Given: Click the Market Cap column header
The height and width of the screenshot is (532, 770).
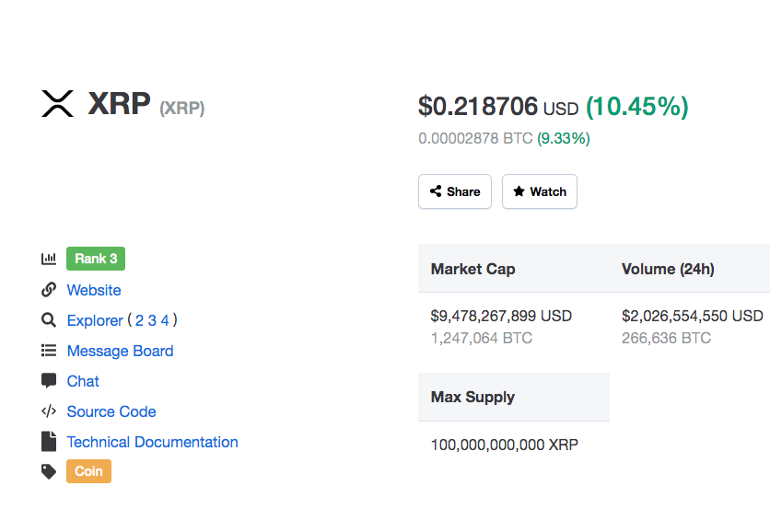Looking at the screenshot, I should 472,269.
